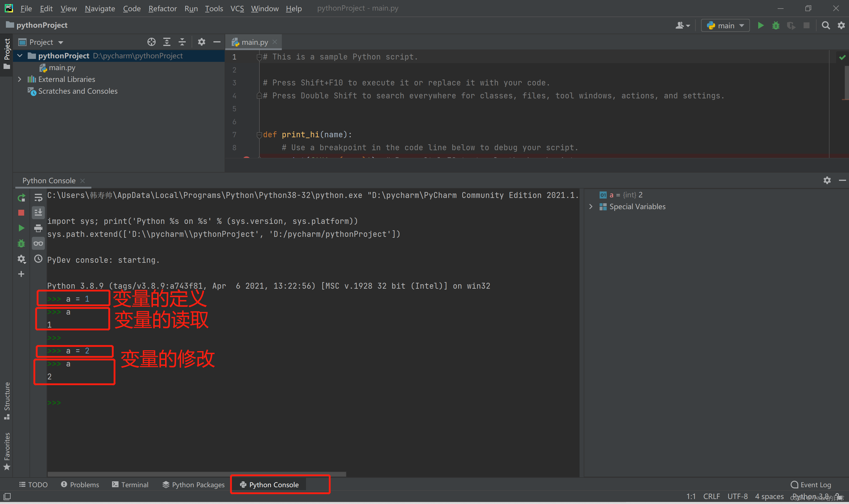Stop the running console process
849x504 pixels.
21,213
